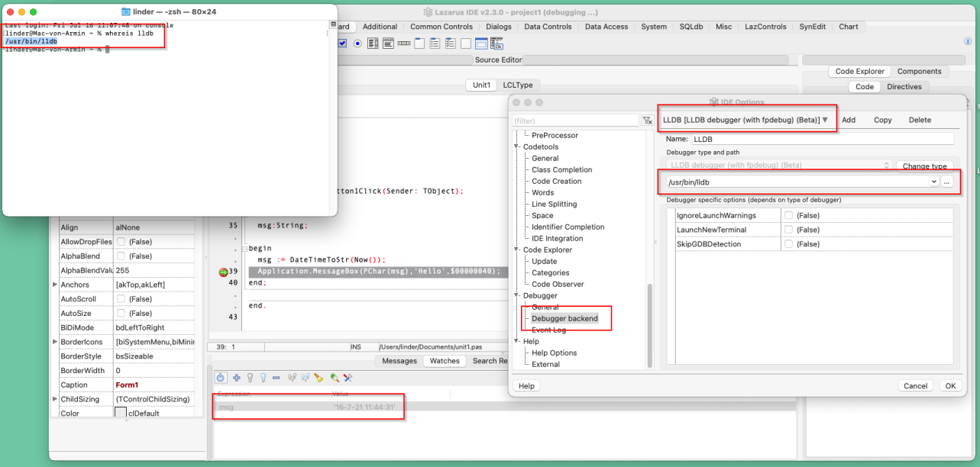The image size is (980, 467).
Task: Toggle the LaunchNewTerminal checkbox
Action: [788, 230]
